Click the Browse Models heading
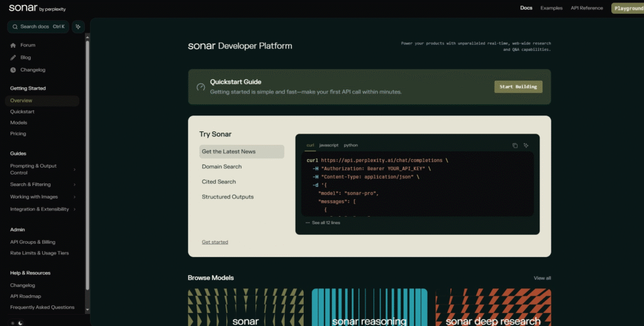The width and height of the screenshot is (644, 326). (211, 278)
